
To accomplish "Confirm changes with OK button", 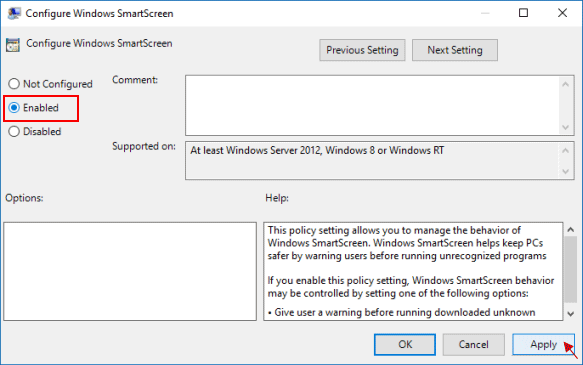I will [405, 345].
